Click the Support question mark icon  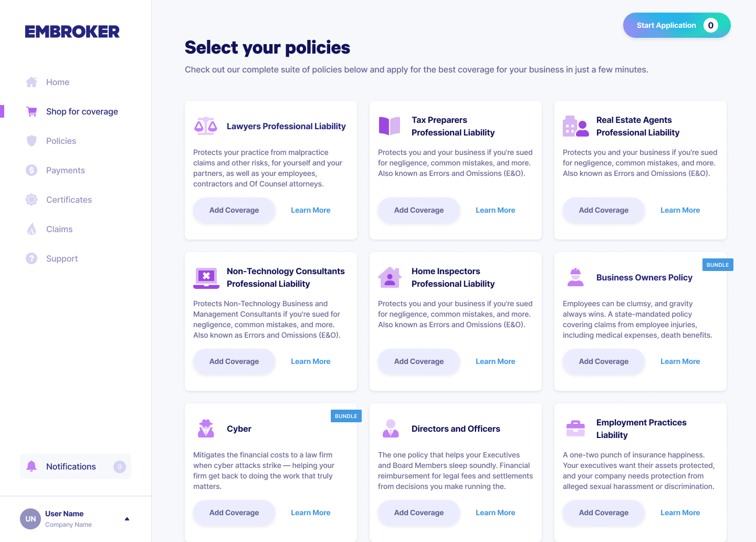(31, 258)
